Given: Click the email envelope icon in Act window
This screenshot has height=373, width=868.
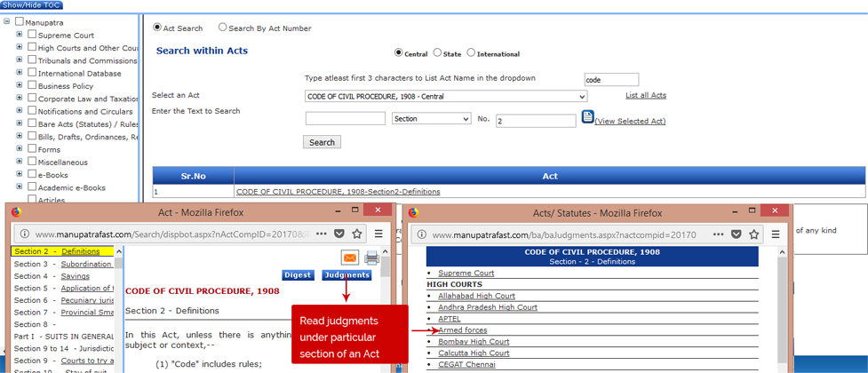Looking at the screenshot, I should click(350, 258).
